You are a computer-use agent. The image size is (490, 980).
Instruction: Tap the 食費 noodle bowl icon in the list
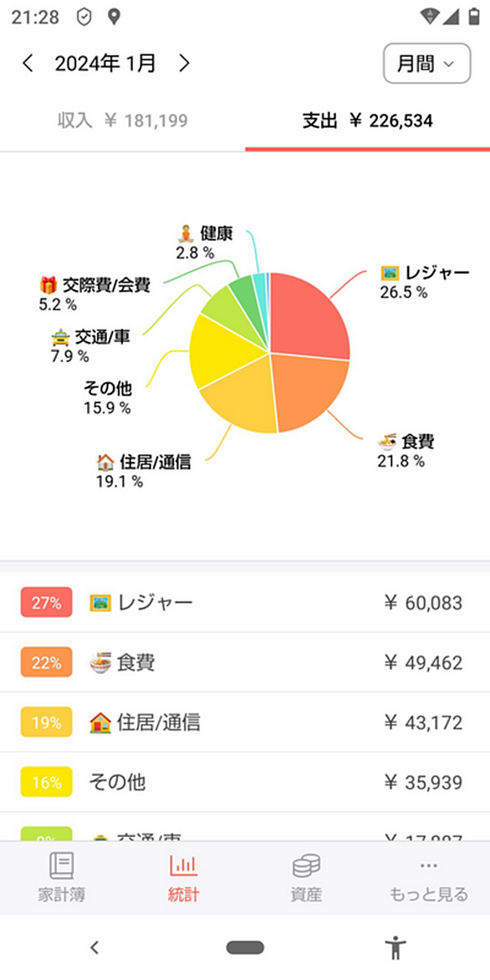click(100, 662)
